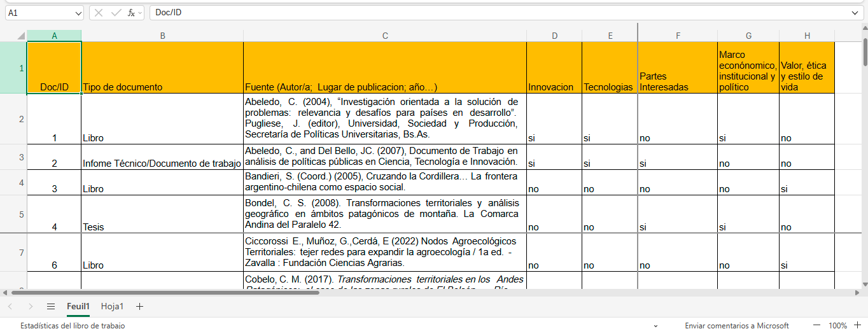Select column F header

pyautogui.click(x=678, y=36)
